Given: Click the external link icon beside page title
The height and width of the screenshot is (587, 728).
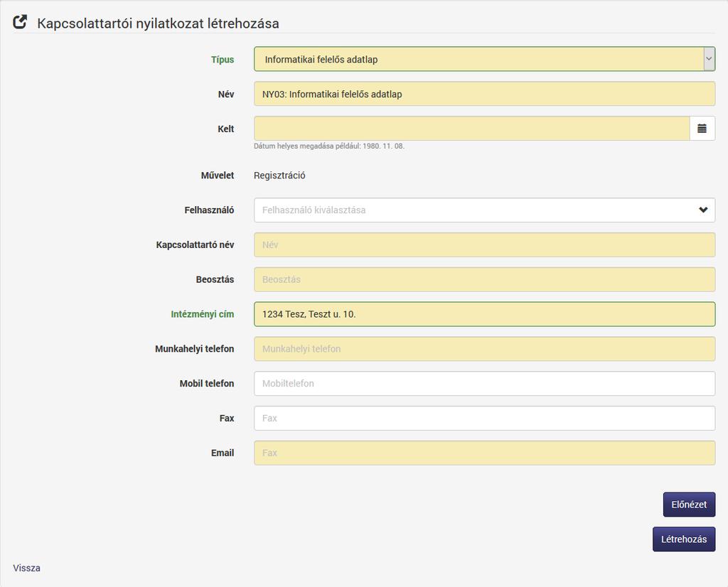Looking at the screenshot, I should (20, 22).
